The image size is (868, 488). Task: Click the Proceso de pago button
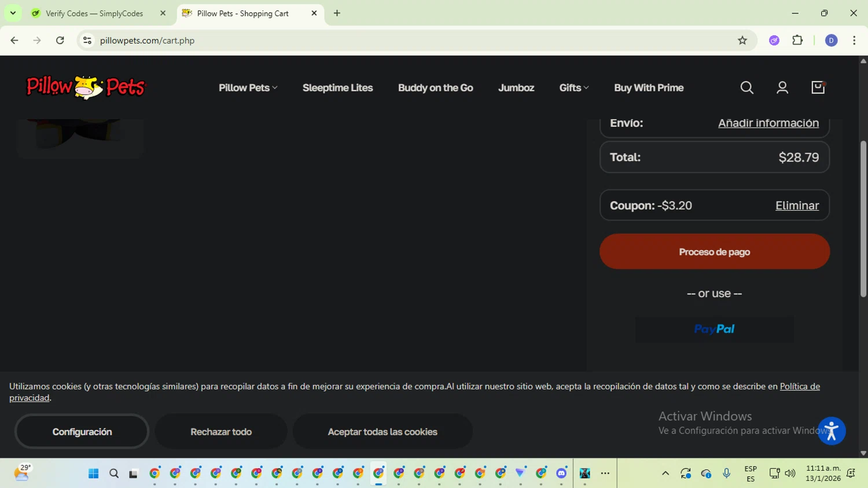tap(715, 251)
